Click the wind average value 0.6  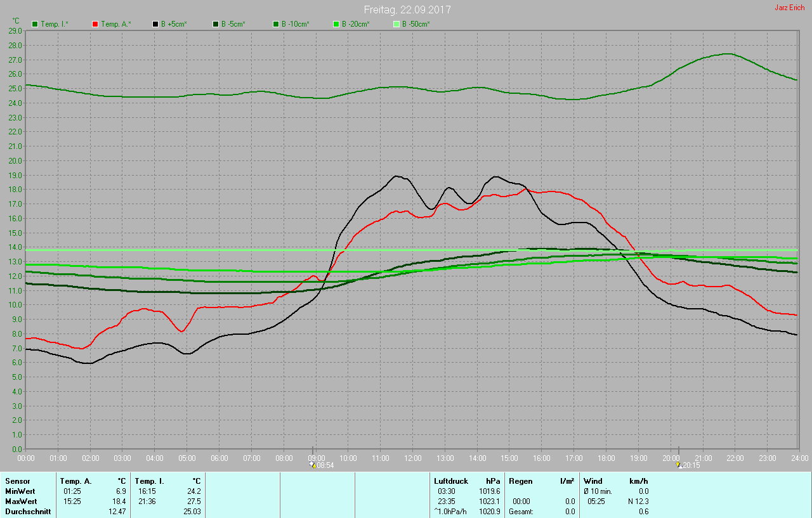pos(643,512)
